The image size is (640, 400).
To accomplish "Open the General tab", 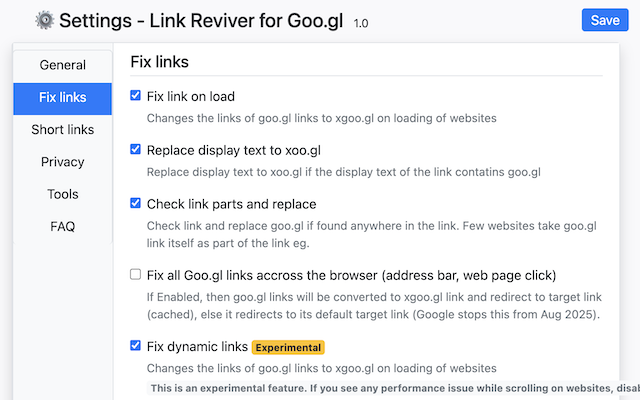I will pyautogui.click(x=62, y=65).
